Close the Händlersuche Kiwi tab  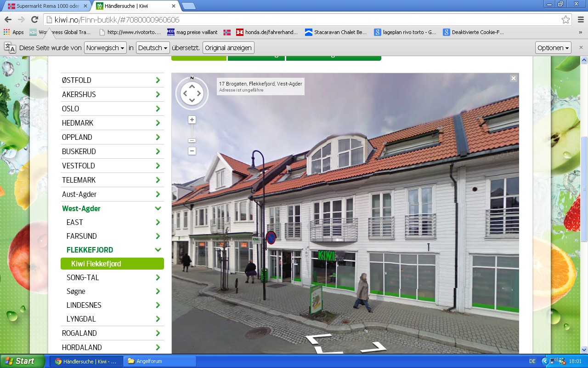(x=173, y=6)
